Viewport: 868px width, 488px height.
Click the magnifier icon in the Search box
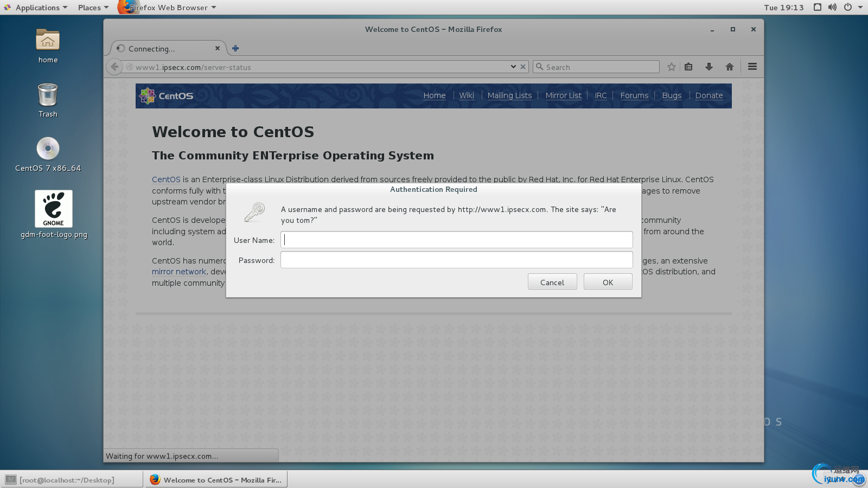(539, 67)
